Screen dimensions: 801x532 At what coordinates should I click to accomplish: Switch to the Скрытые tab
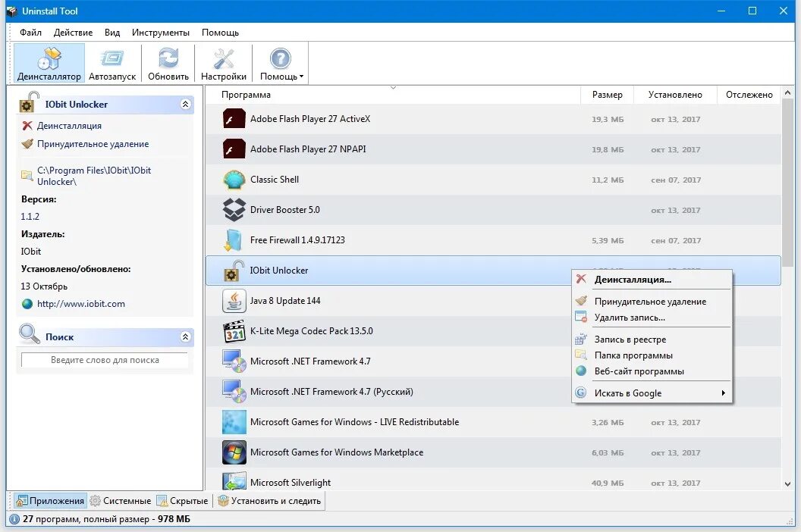tap(182, 501)
